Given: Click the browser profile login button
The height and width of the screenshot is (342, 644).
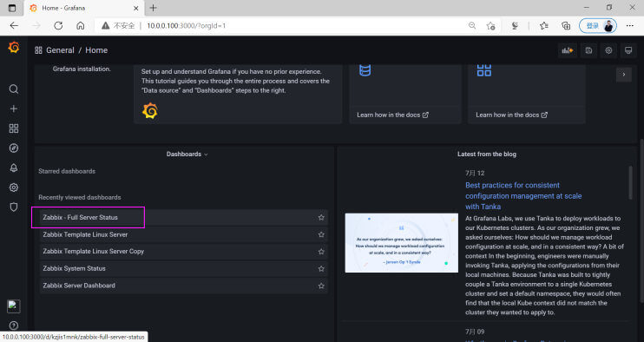Looking at the screenshot, I should (x=598, y=25).
